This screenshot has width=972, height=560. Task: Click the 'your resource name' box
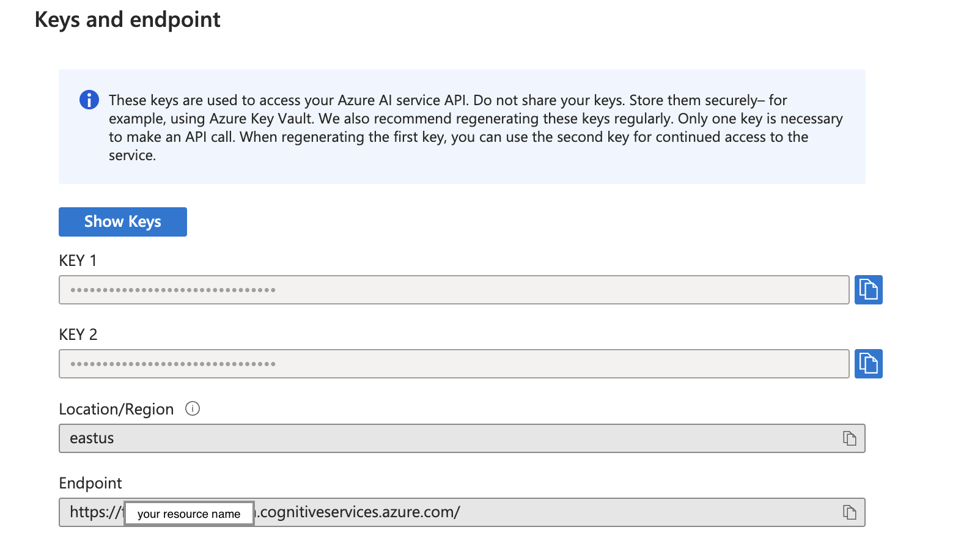point(189,514)
